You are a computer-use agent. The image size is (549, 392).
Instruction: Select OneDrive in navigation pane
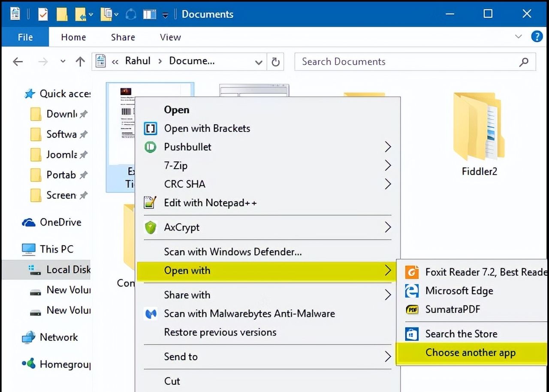(60, 222)
